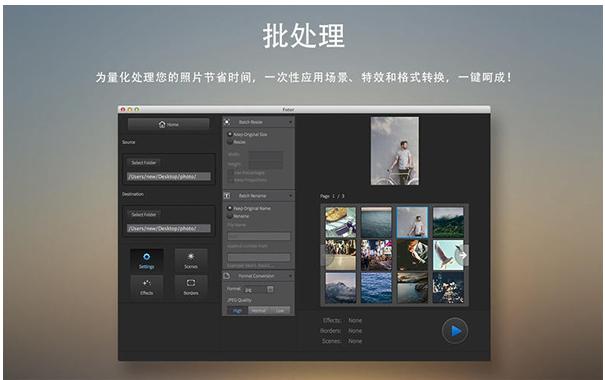Select the dark sparkling lights thumbnail
Viewport: 605px width, 380px height.
[448, 288]
